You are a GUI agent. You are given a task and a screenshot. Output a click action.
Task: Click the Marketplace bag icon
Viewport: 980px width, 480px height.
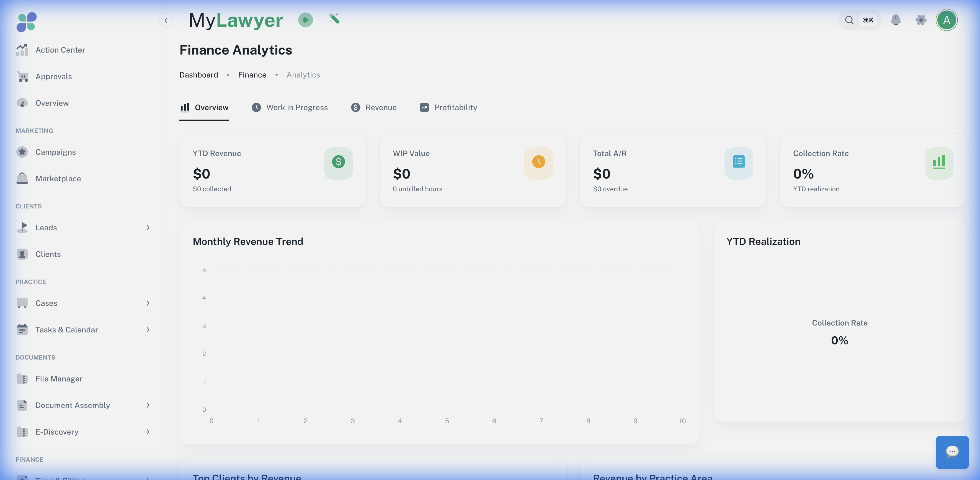pos(22,178)
